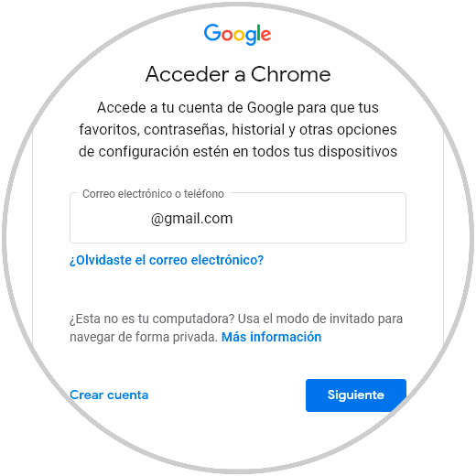476x476 pixels.
Task: Click the word Chrome in the heading
Action: 291,74
